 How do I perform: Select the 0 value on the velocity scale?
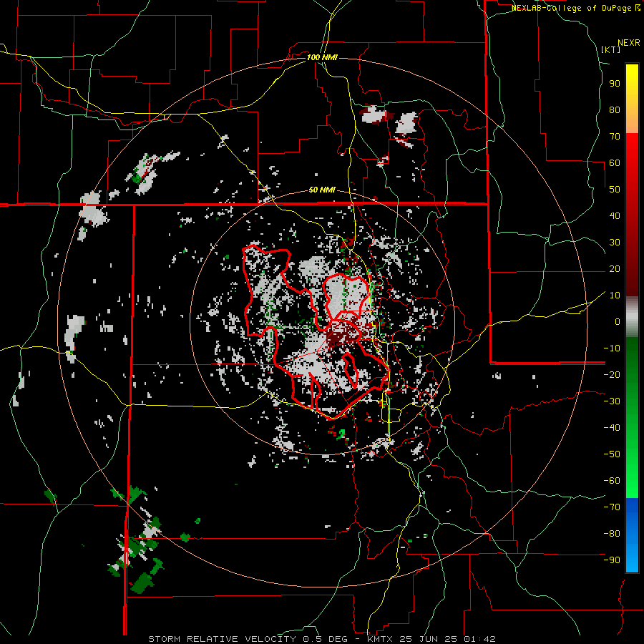tap(618, 321)
